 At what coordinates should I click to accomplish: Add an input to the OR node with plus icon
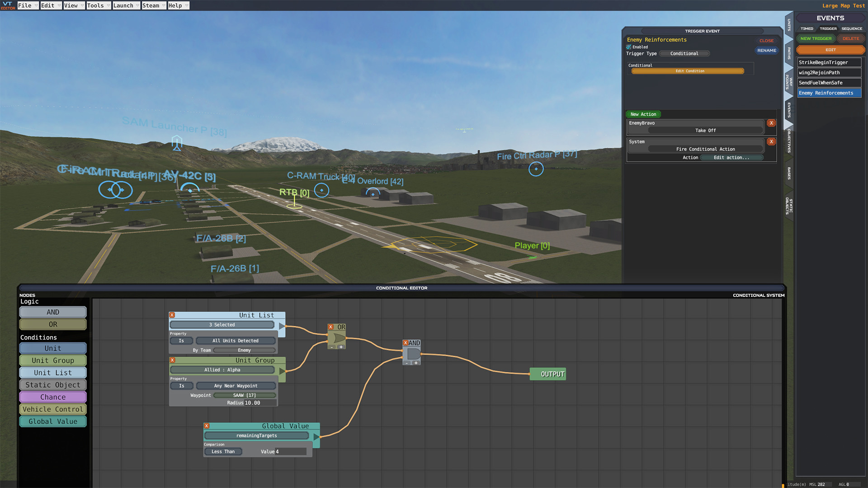[341, 348]
